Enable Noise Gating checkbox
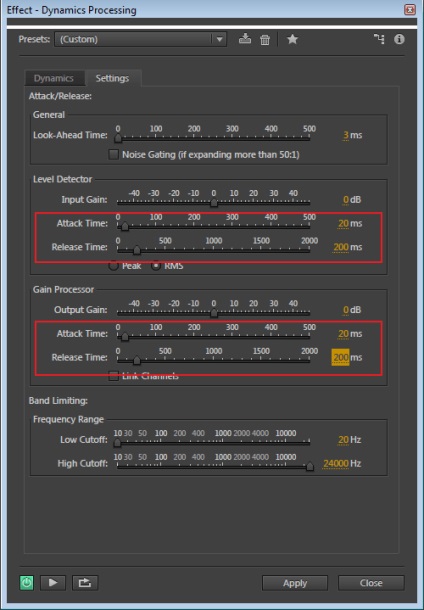Image resolution: width=424 pixels, height=610 pixels. (x=114, y=154)
